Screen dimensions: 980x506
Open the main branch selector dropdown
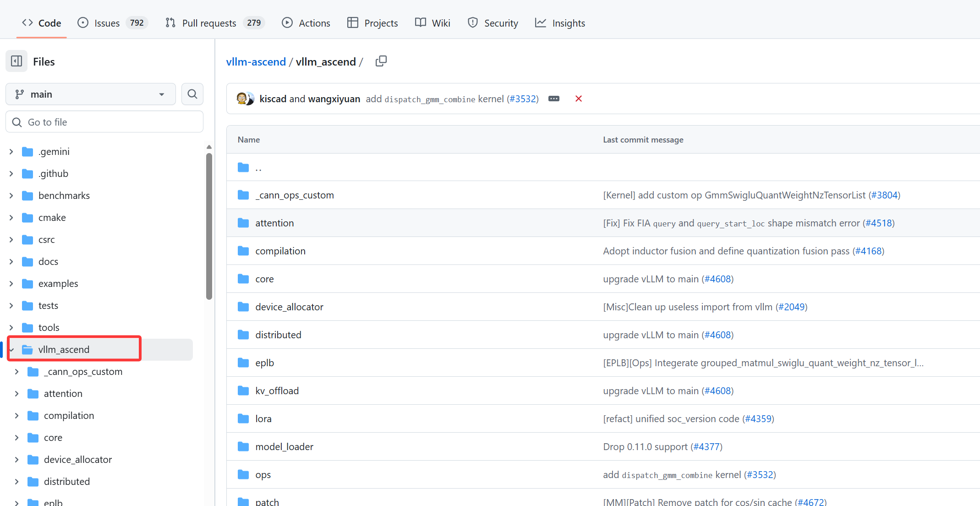coord(90,93)
